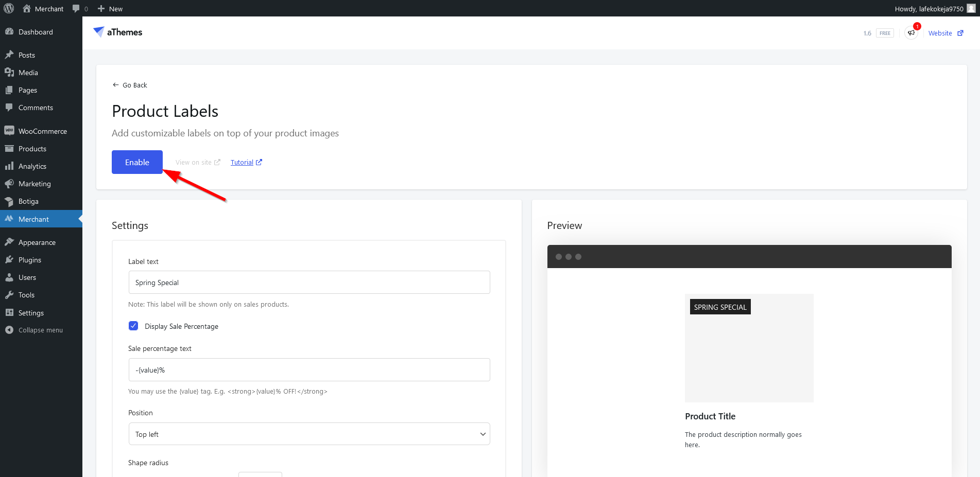Open the comments bubble in admin bar

(76, 9)
